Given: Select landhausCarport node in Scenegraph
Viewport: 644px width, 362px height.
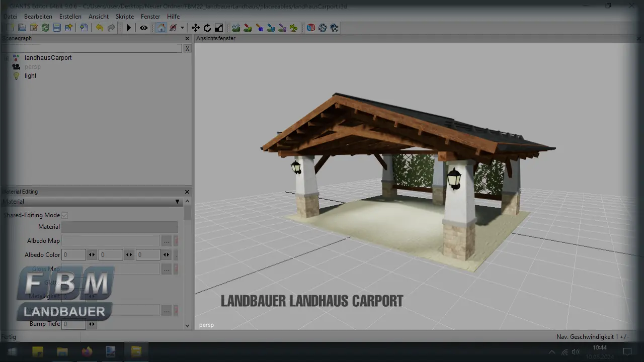Looking at the screenshot, I should coord(48,58).
